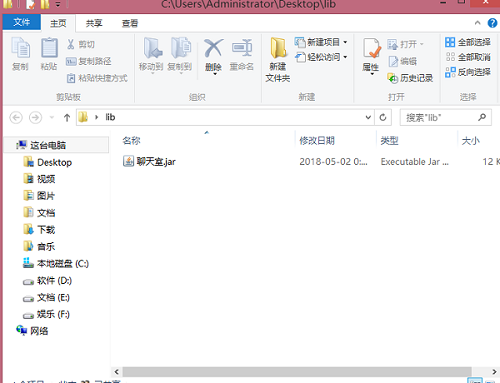This screenshot has height=383, width=500.
Task: Click the date 2018-05-02 cell
Action: [x=333, y=162]
